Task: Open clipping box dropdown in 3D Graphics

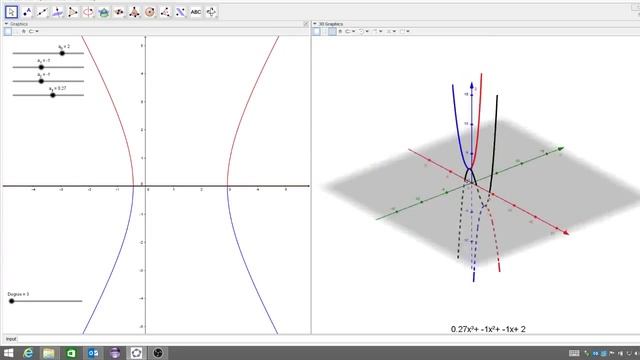Action: pos(391,31)
